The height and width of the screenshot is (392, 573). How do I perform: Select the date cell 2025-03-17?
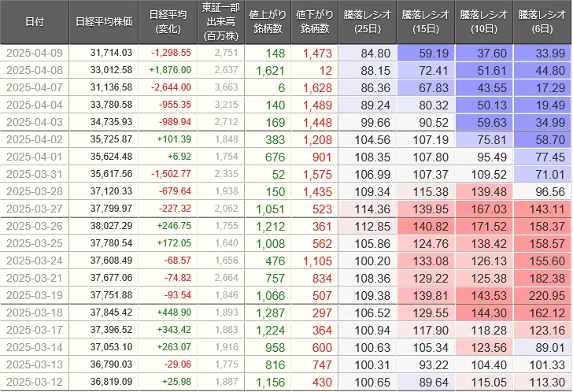point(35,330)
